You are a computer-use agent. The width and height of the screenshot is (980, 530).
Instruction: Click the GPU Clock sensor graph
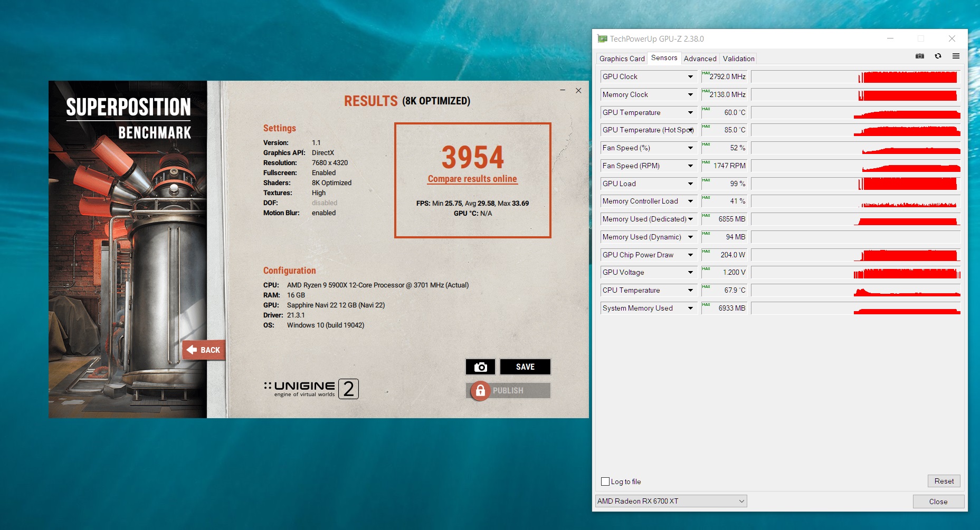pyautogui.click(x=855, y=76)
